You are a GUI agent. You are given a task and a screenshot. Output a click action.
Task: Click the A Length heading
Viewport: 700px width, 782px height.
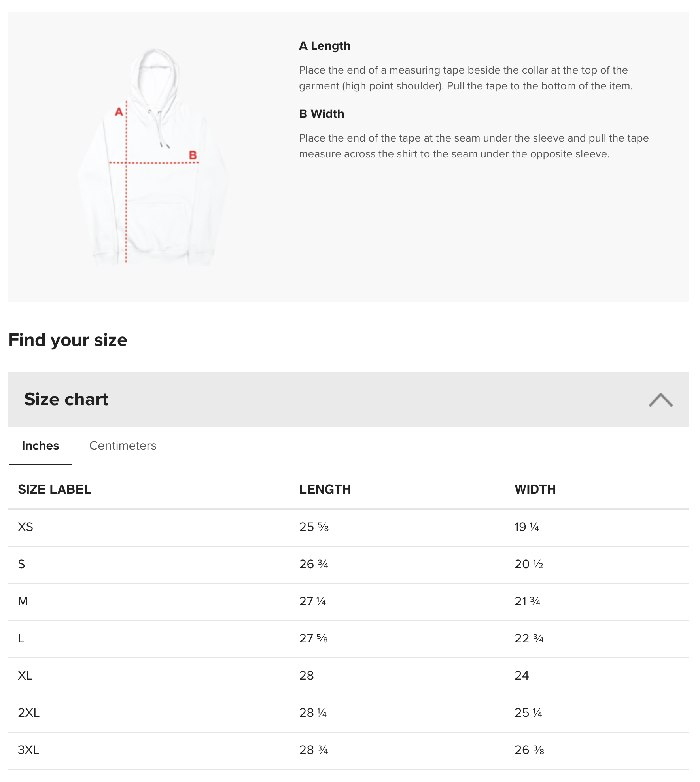pyautogui.click(x=325, y=46)
